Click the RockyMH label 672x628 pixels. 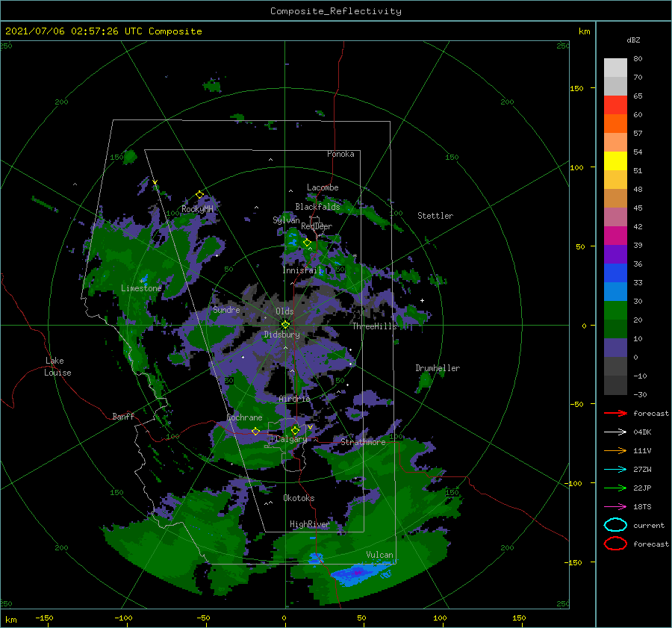point(197,209)
